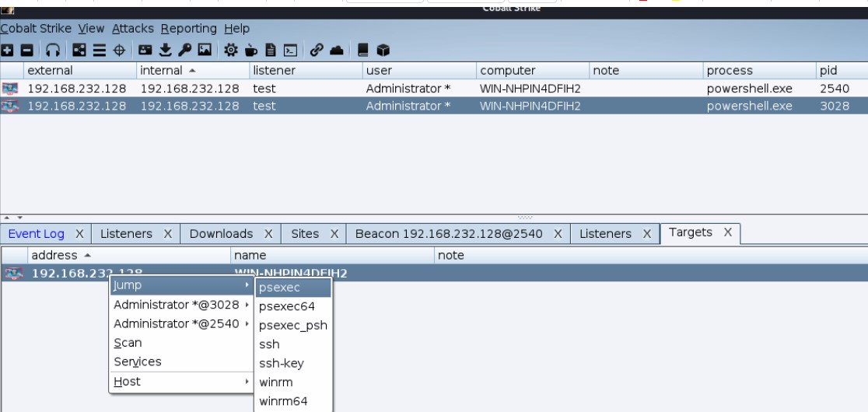The height and width of the screenshot is (412, 868).
Task: Open the Beacon 192.168.232.128@2540 tab
Action: tap(449, 234)
